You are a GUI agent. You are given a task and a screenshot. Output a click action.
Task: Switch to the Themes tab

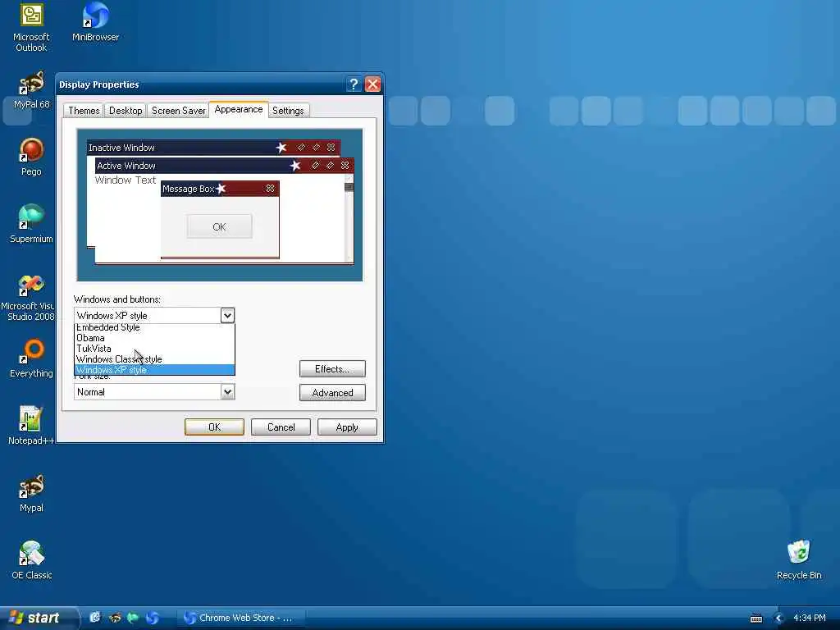point(84,111)
